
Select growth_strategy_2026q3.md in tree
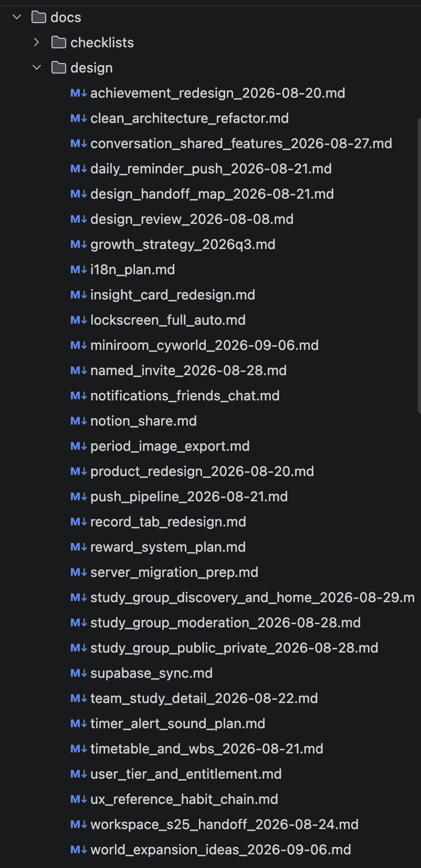(183, 244)
